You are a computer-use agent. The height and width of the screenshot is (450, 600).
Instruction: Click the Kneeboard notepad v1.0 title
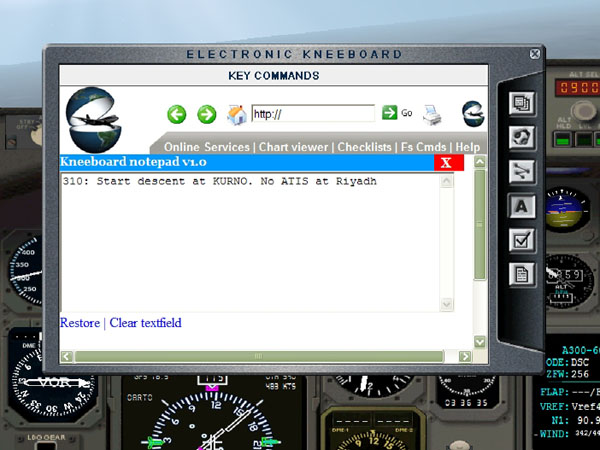click(133, 162)
